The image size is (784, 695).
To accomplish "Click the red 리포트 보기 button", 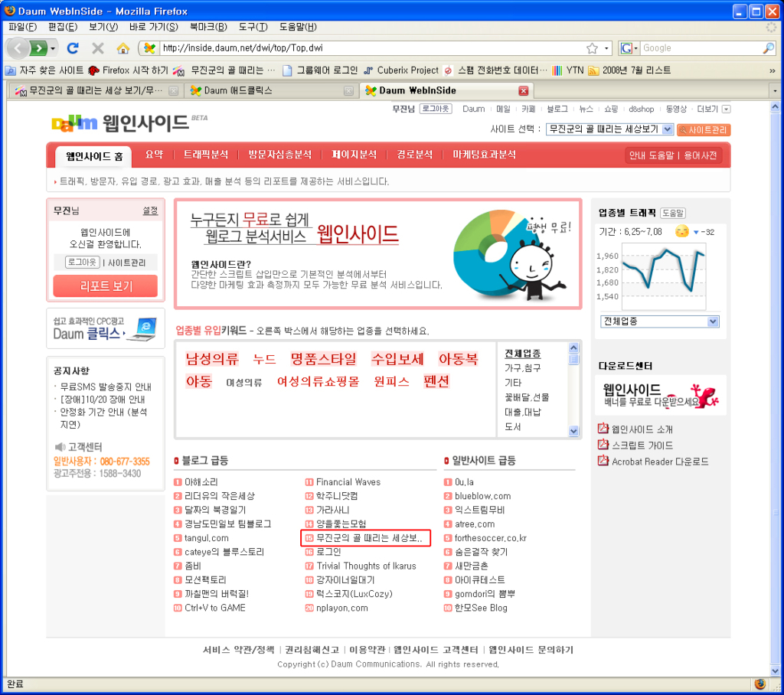I will 106,286.
